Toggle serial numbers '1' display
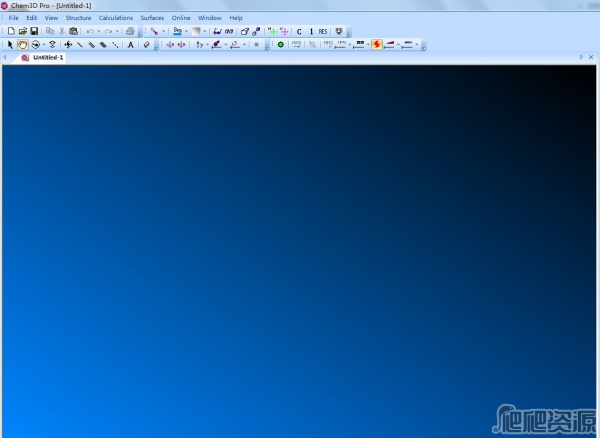 pyautogui.click(x=310, y=31)
